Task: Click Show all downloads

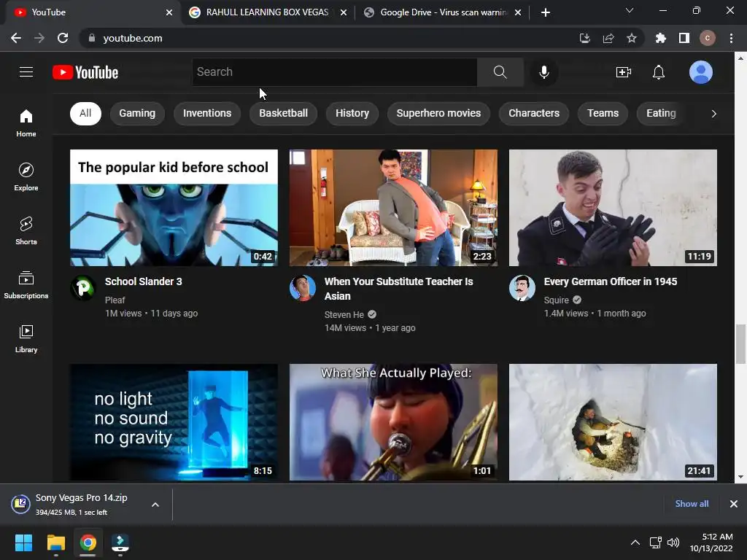Action: point(692,504)
